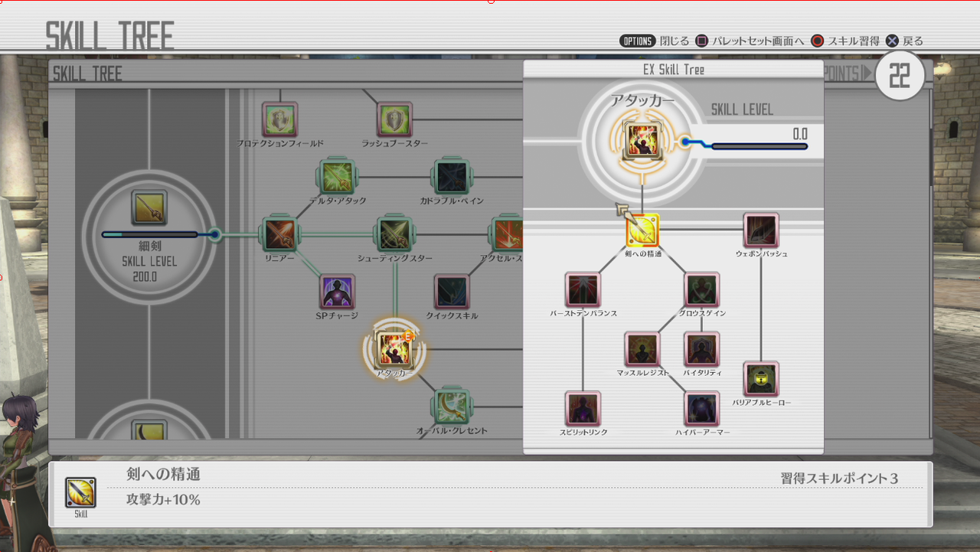Click the 戻る cross prompt
Screen dimensions: 980x552
click(905, 41)
